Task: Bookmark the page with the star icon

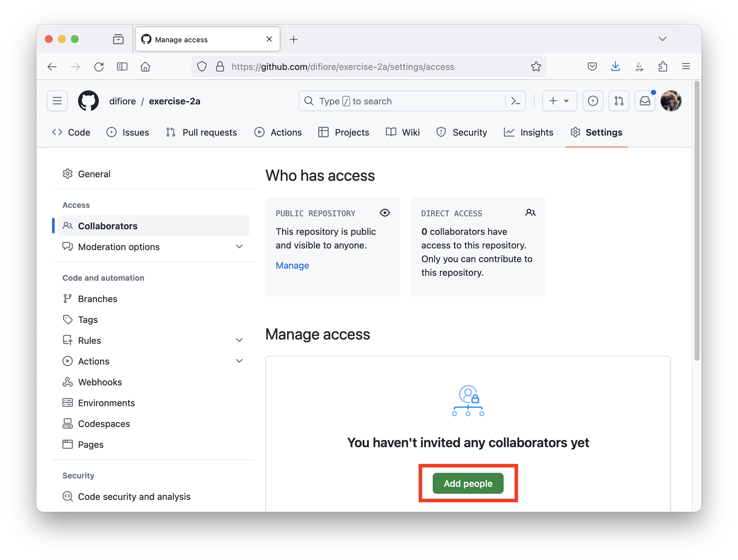Action: pos(536,67)
